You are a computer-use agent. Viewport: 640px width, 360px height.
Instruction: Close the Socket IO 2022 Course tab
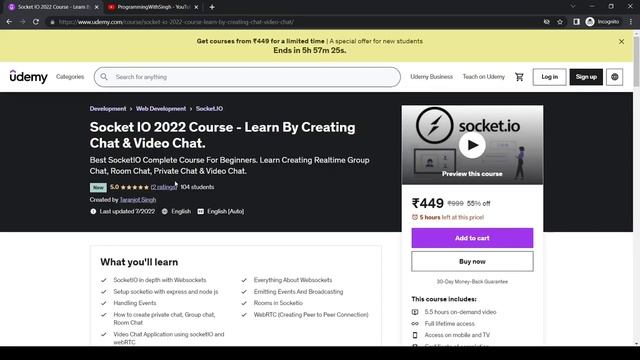coord(96,7)
